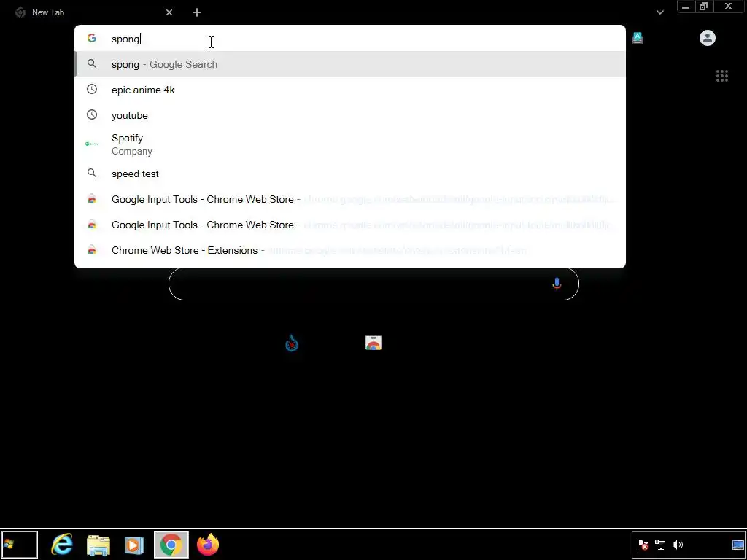
Task: Click the magnifier icon beside "speed test"
Action: point(92,174)
